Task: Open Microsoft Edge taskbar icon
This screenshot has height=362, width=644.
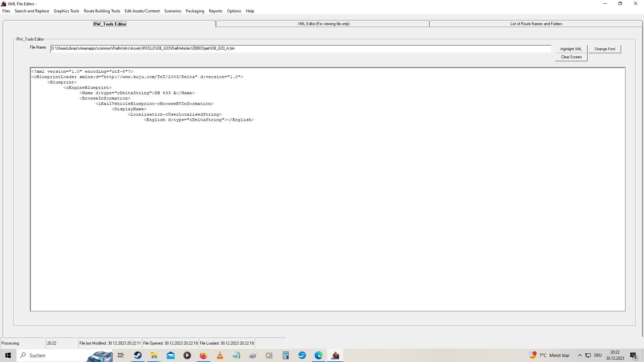Action: click(x=318, y=355)
